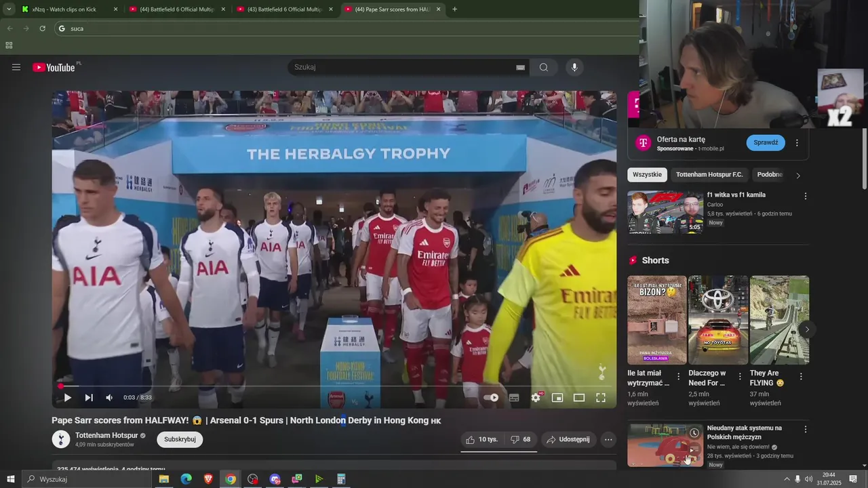Open the f1 witka vs f1 kamila video
868x488 pixels.
coord(736,195)
